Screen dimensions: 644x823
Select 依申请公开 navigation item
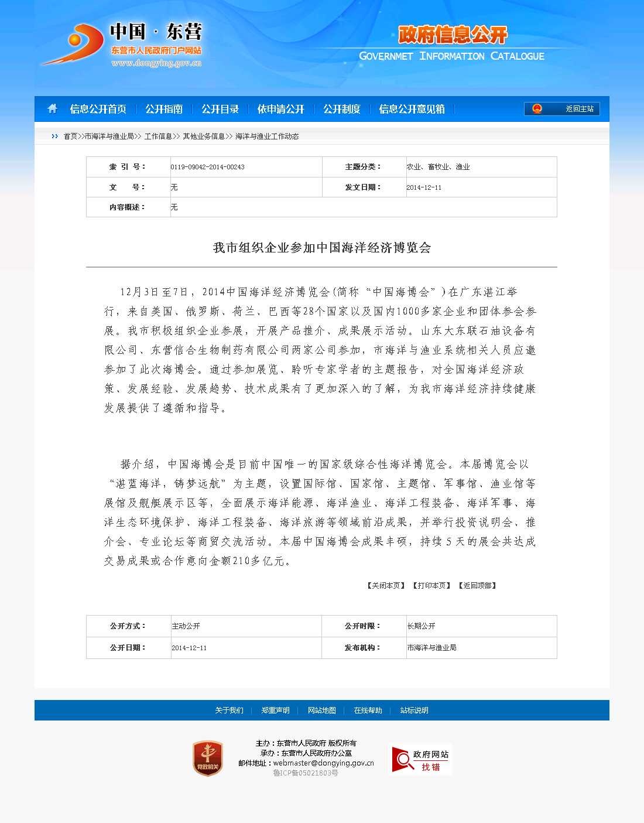[x=281, y=109]
